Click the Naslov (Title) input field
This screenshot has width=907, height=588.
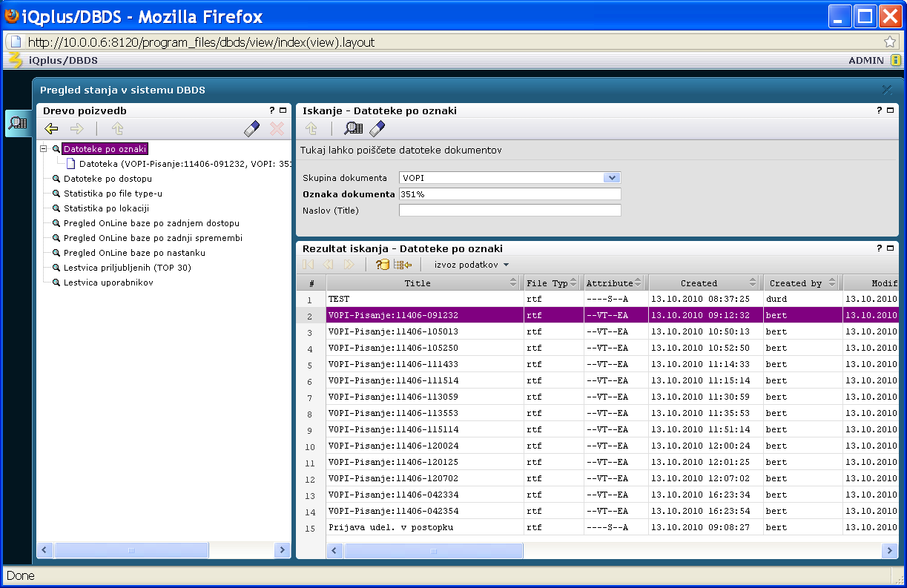(x=509, y=210)
